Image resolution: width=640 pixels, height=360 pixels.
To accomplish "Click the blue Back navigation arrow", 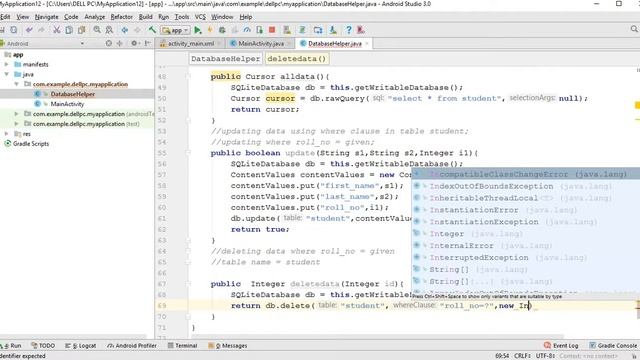I will pos(124,30).
